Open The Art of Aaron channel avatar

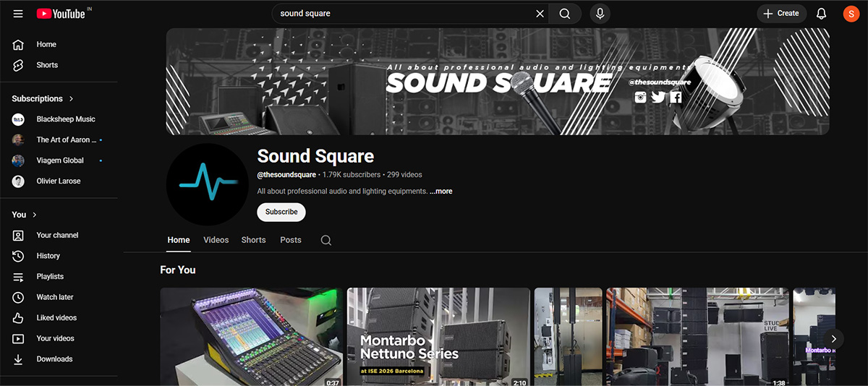coord(19,140)
